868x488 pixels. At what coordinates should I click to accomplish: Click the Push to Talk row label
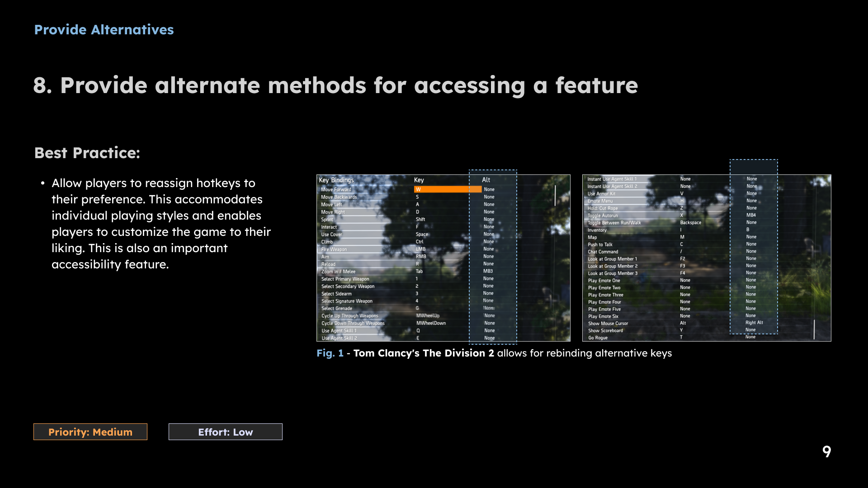coord(600,244)
